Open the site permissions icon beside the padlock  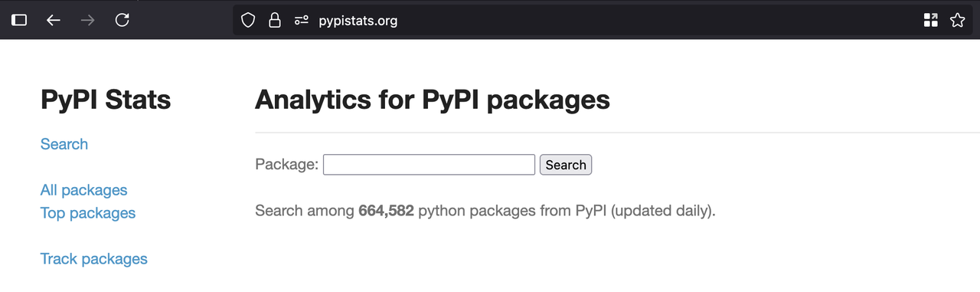point(301,21)
